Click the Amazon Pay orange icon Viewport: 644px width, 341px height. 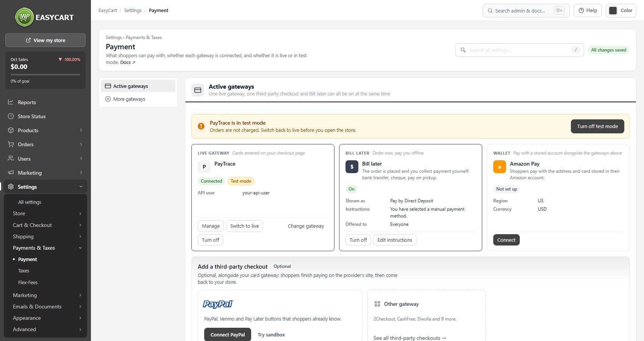coord(500,167)
